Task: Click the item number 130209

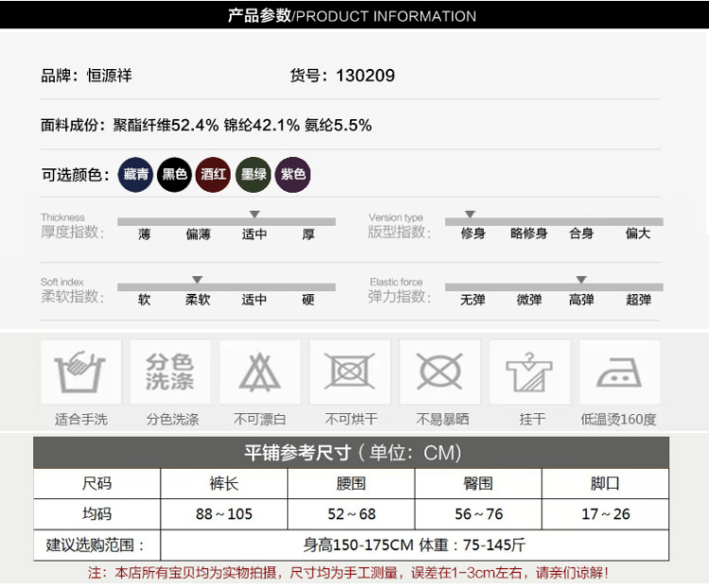Action: (x=365, y=76)
